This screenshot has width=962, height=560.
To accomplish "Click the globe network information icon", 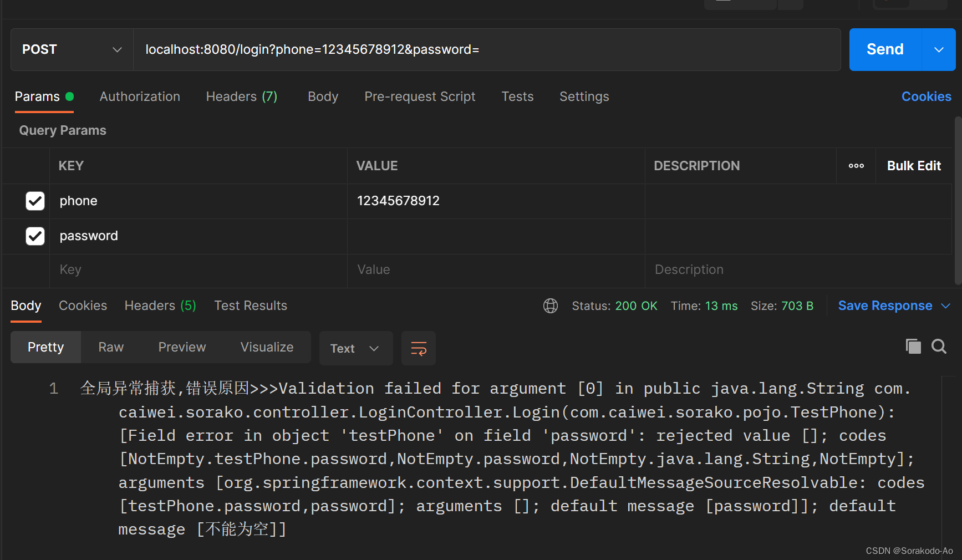I will click(x=550, y=306).
